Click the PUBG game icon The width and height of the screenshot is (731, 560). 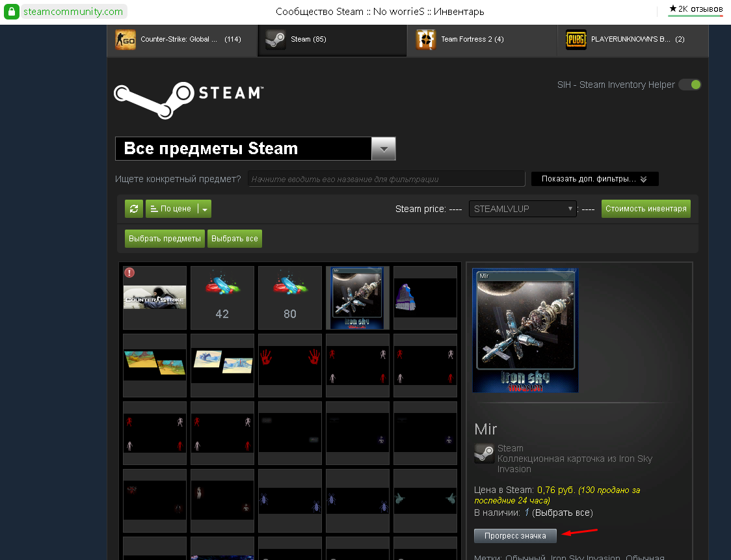click(576, 40)
